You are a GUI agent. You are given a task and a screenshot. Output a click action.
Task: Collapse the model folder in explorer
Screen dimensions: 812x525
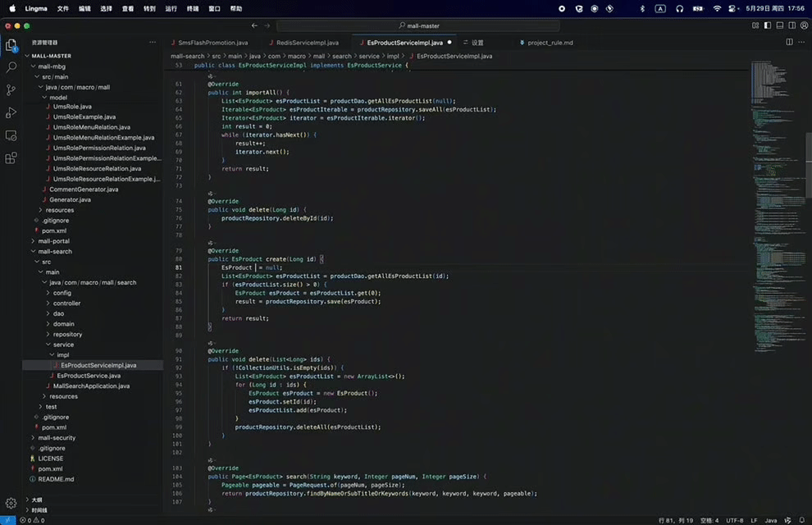[59, 96]
